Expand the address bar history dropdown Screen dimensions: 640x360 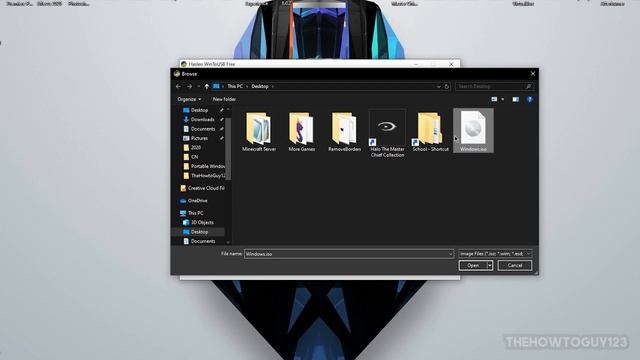coord(439,87)
